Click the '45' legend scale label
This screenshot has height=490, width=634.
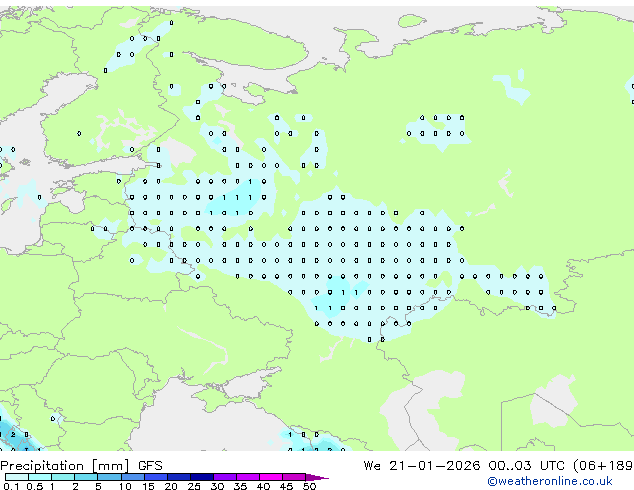point(286,486)
